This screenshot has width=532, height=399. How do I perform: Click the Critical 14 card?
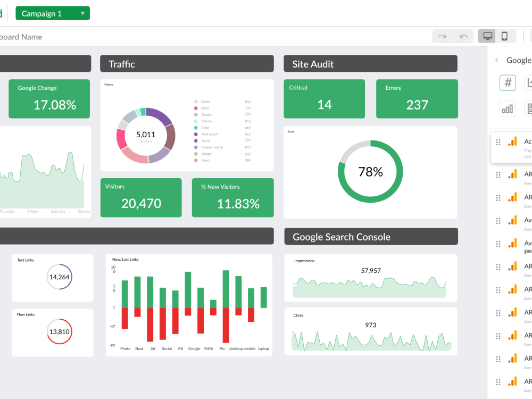point(325,99)
